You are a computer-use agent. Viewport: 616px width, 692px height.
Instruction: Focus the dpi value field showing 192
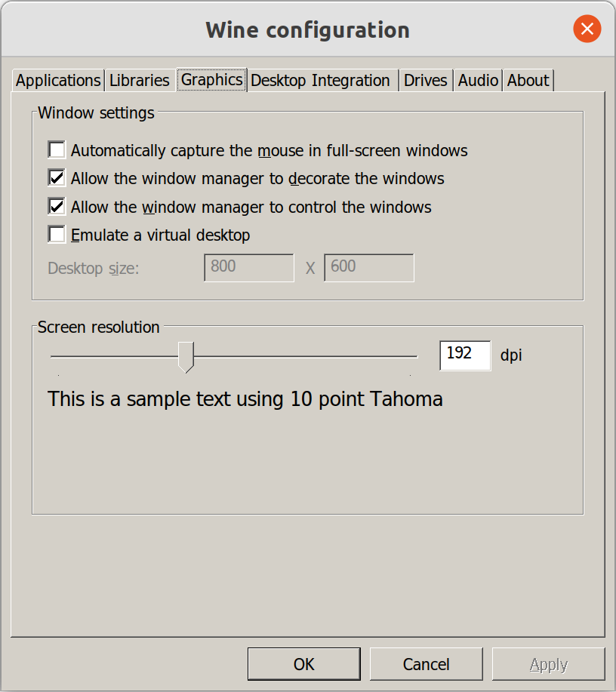pyautogui.click(x=466, y=355)
